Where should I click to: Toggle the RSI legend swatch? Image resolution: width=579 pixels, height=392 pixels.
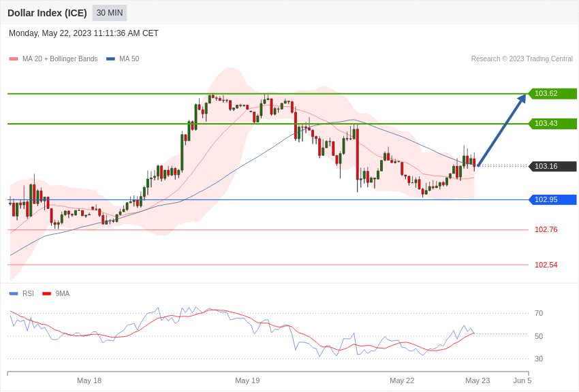pos(14,294)
